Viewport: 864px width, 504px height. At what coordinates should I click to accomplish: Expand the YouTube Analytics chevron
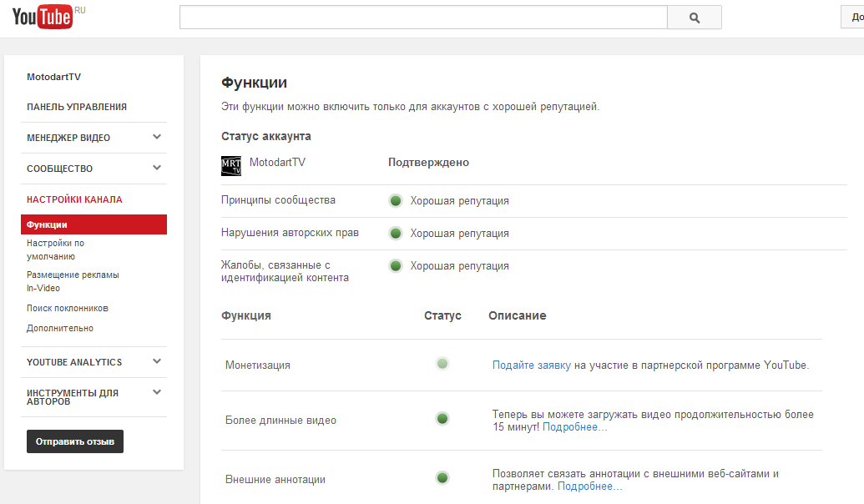click(x=157, y=361)
